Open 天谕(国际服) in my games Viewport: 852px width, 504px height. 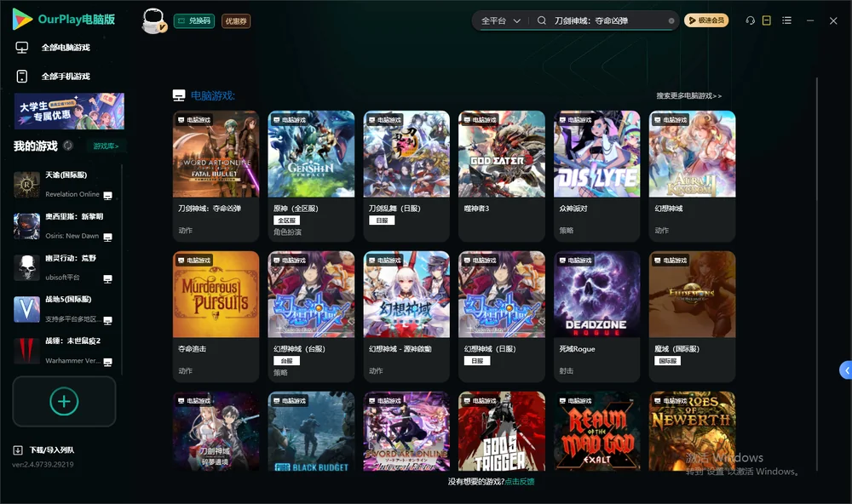66,185
